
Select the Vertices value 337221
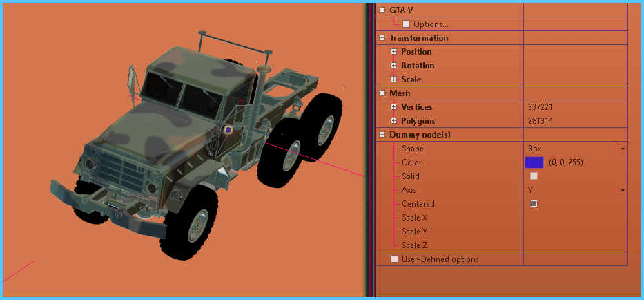[x=540, y=107]
